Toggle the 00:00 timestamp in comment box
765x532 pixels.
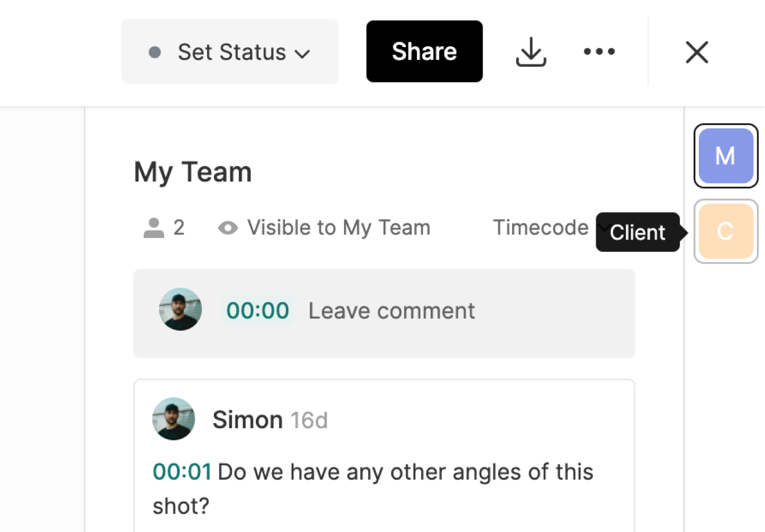pos(258,311)
